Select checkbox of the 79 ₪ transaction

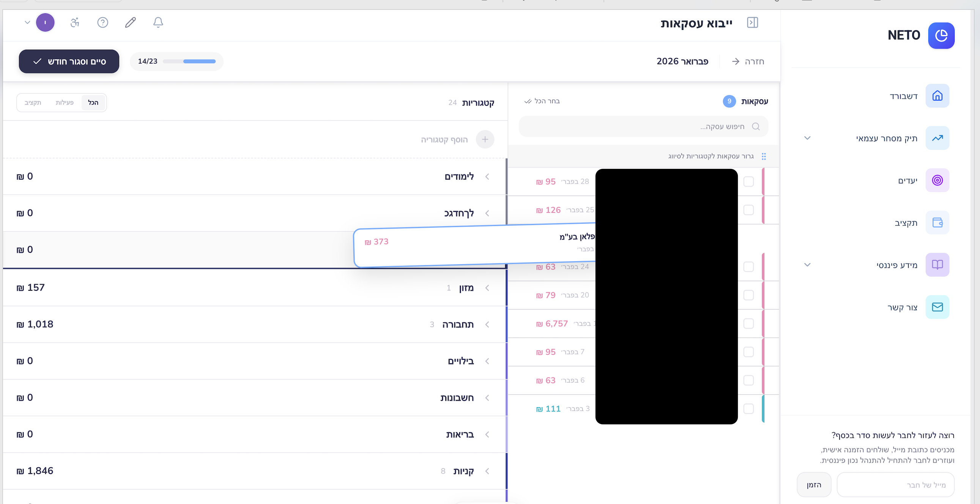[748, 295]
